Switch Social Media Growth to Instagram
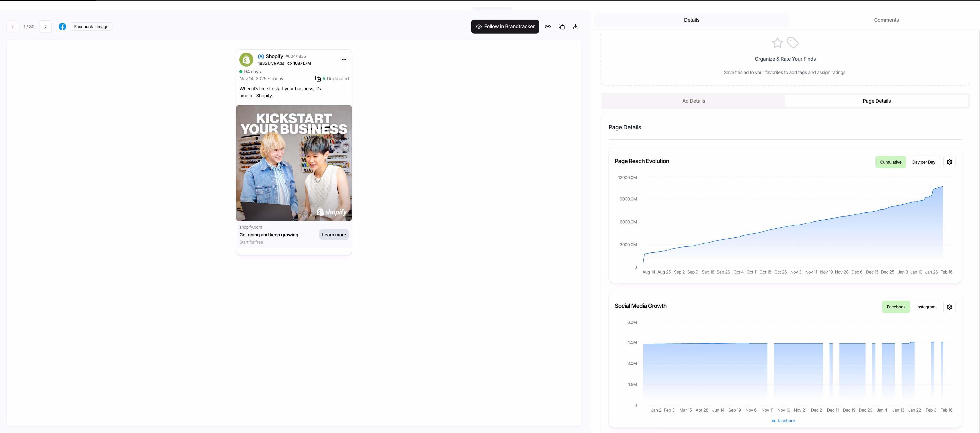The image size is (980, 433). [926, 307]
